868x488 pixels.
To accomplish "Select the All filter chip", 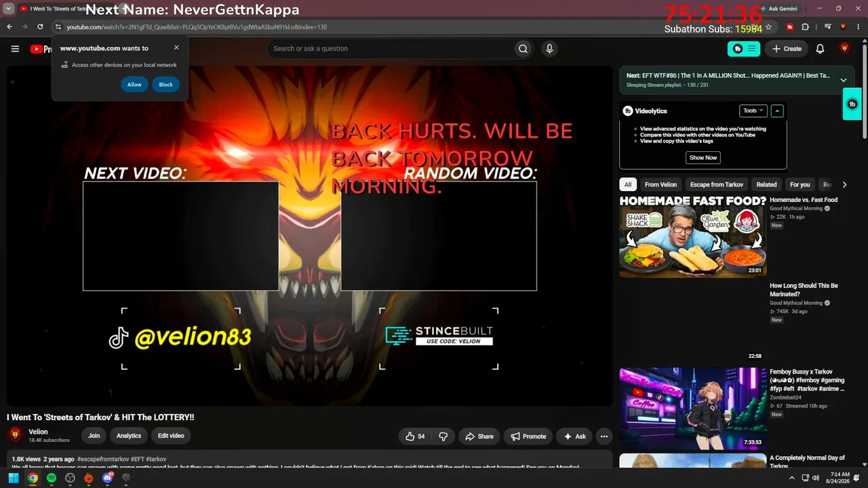I will point(628,184).
